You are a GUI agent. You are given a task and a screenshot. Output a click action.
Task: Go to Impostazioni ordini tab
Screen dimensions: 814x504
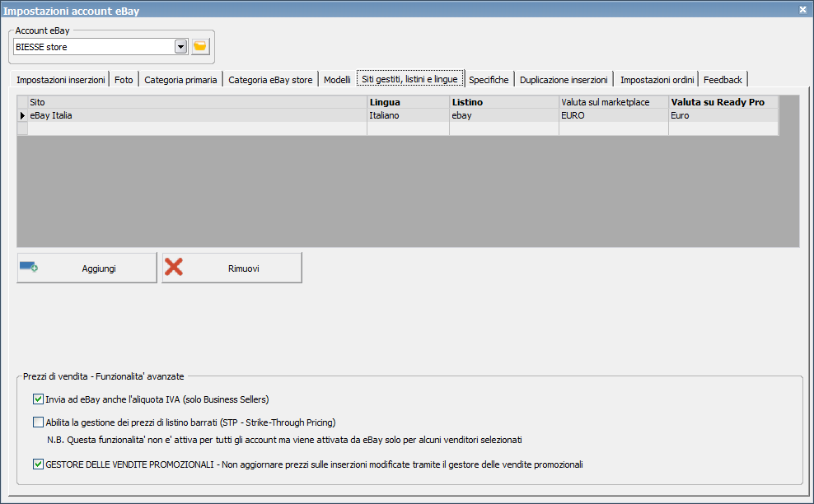[657, 79]
